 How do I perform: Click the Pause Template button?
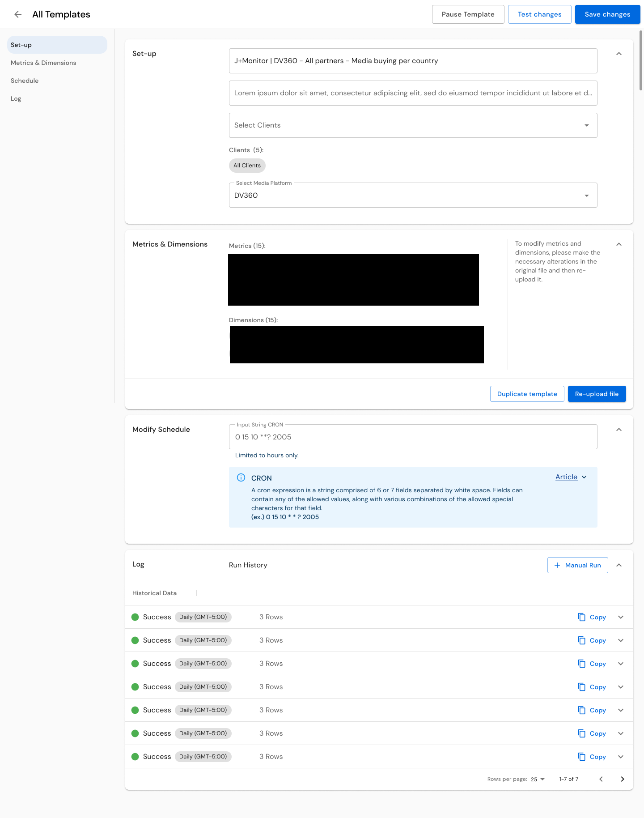[468, 14]
